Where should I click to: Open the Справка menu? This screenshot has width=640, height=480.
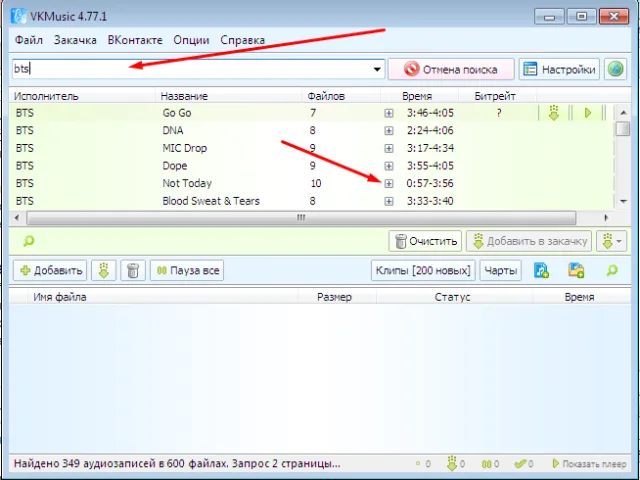242,40
